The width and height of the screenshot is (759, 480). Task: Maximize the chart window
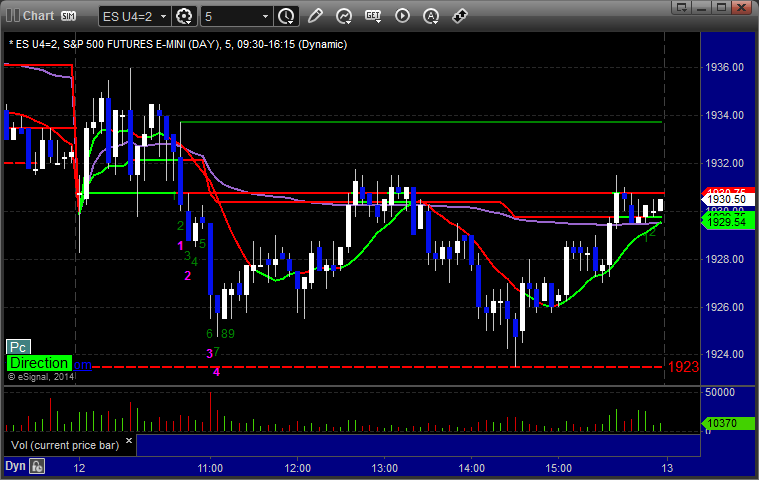click(x=721, y=7)
